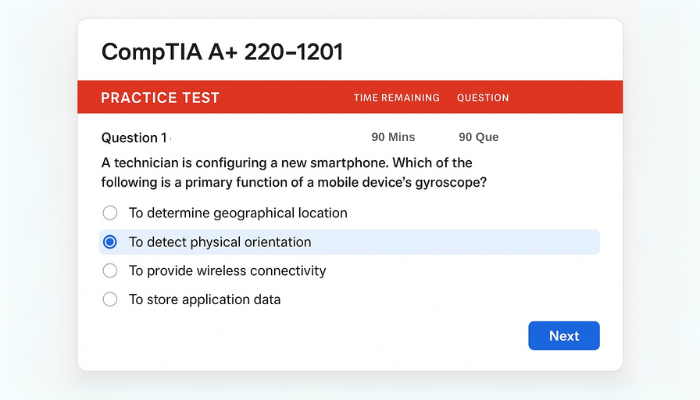700x400 pixels.
Task: Pick the 'To store application data' radio button
Action: point(110,299)
